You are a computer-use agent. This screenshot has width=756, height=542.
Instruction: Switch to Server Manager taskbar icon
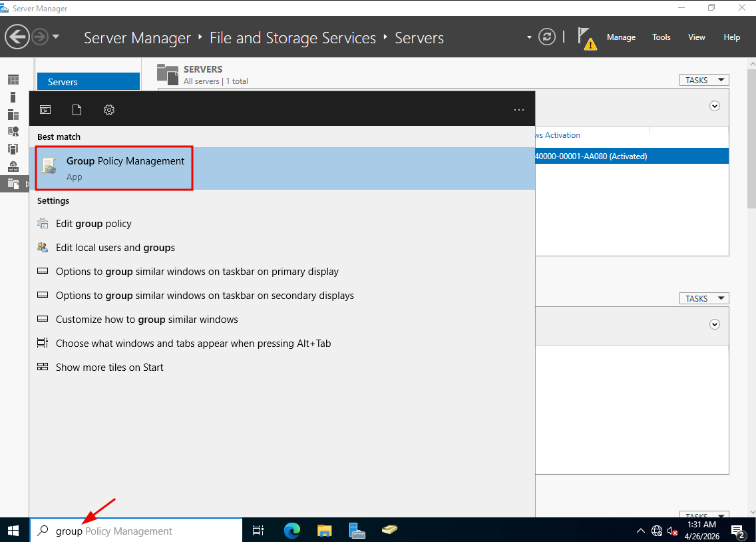pos(357,531)
